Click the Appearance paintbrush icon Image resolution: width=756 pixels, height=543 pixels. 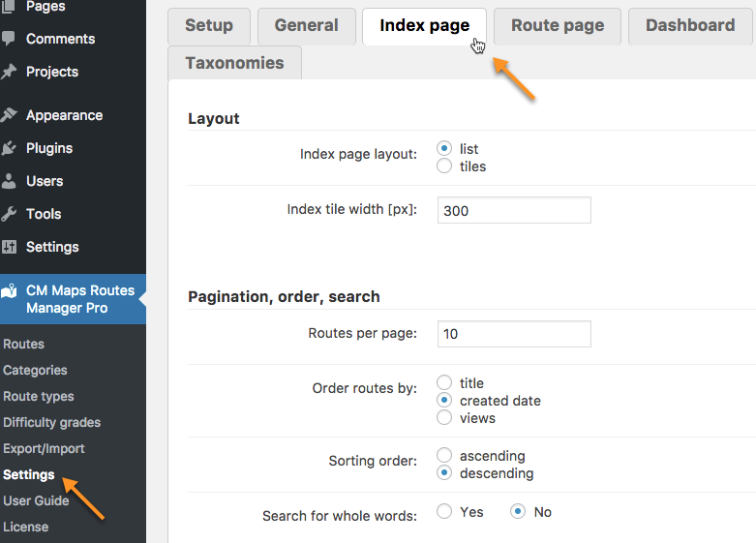pos(10,115)
